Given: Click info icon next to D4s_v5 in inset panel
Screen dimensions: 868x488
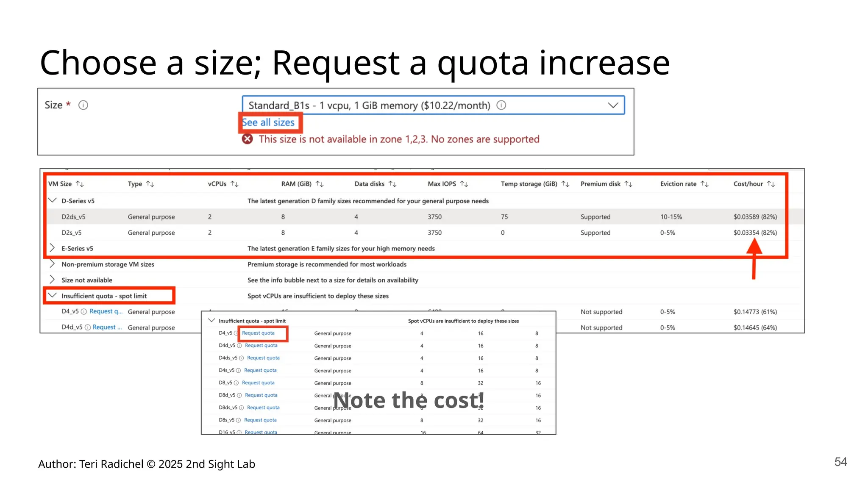Looking at the screenshot, I should [x=239, y=370].
